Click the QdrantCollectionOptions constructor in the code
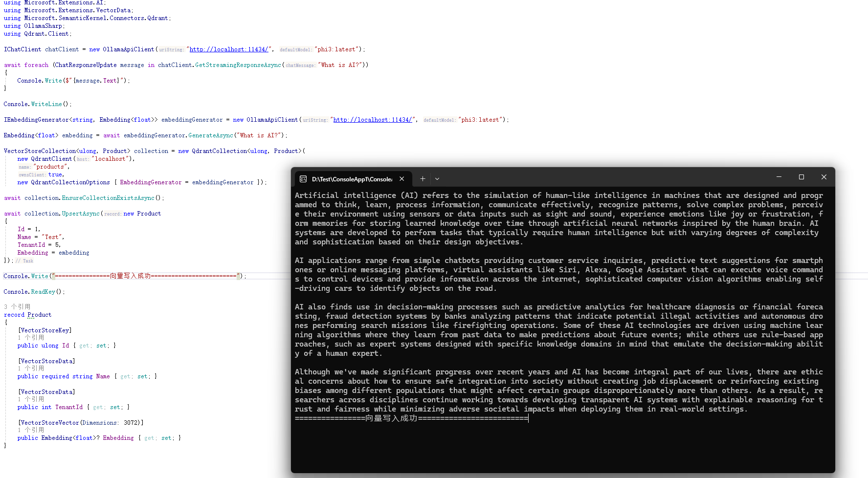This screenshot has height=478, width=868. click(x=70, y=182)
